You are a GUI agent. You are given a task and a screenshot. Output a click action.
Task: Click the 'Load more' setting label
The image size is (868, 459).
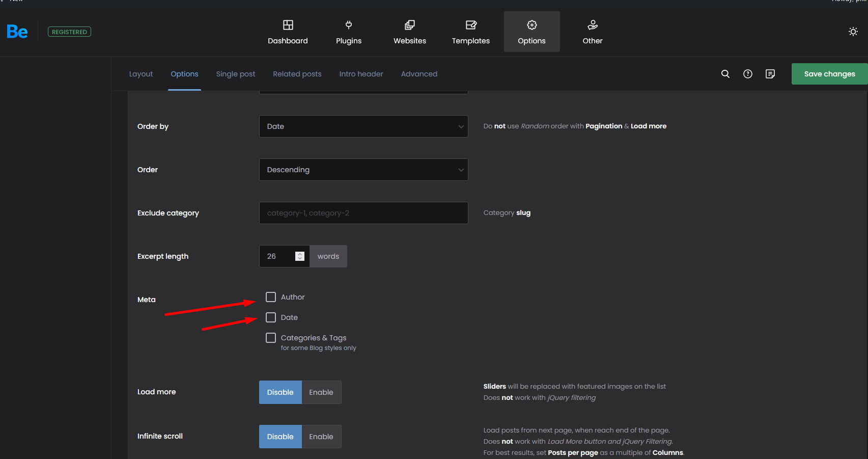157,392
